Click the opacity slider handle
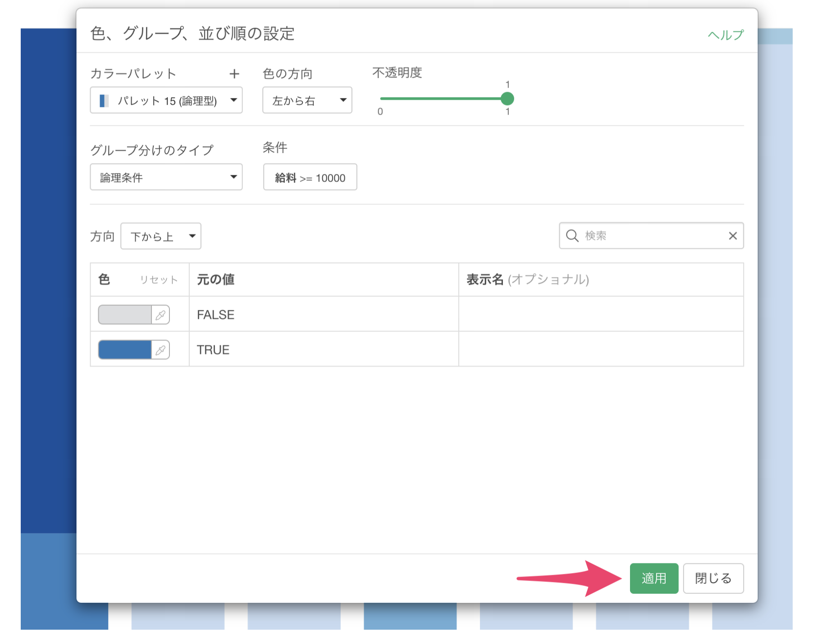Image resolution: width=840 pixels, height=636 pixels. [x=507, y=99]
